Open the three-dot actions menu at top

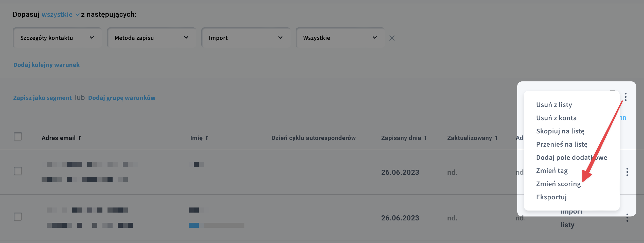point(626,97)
